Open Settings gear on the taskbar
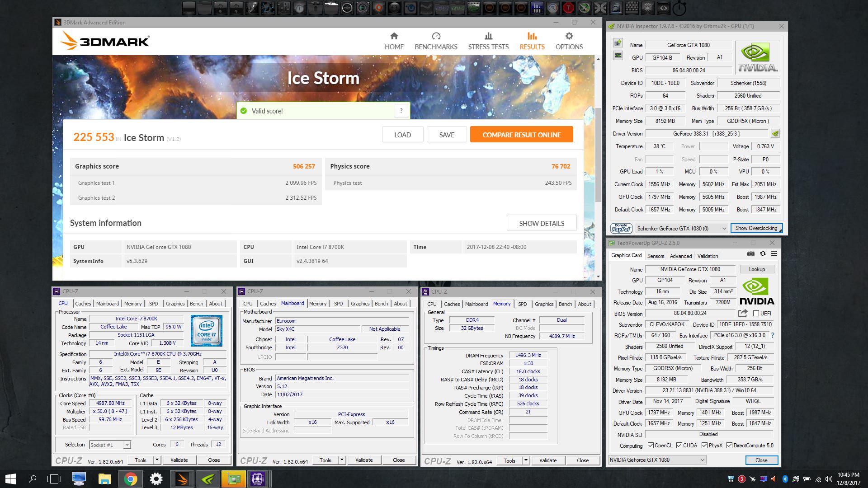This screenshot has width=868, height=488. pyautogui.click(x=156, y=479)
